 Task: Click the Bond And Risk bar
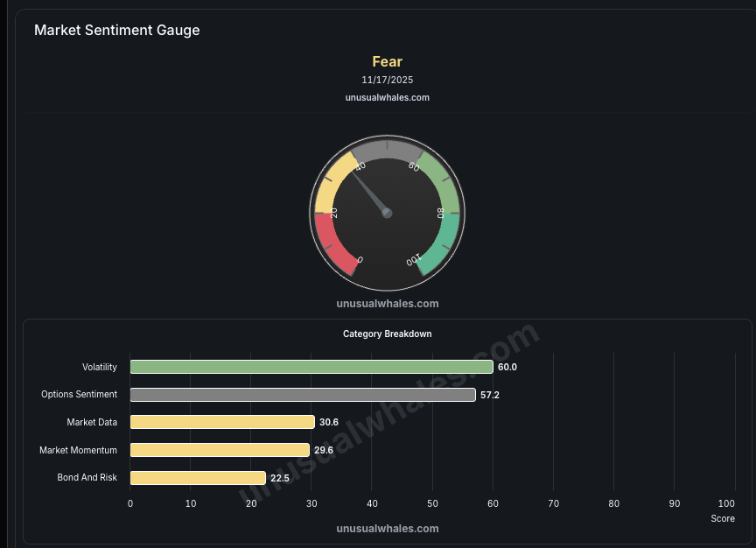click(x=198, y=478)
